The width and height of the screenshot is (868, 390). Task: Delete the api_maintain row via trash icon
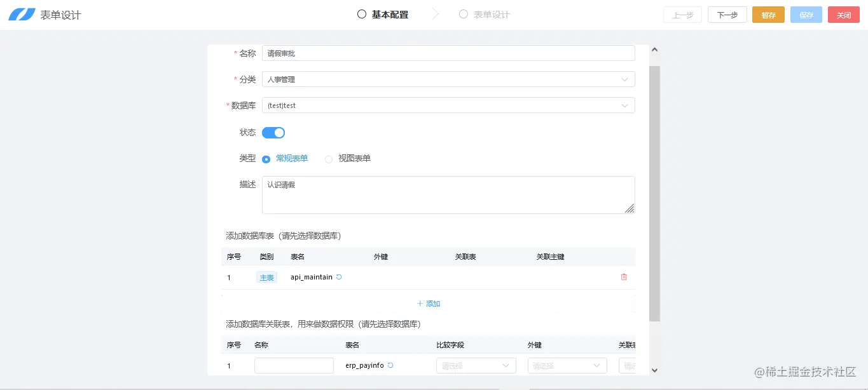(x=624, y=276)
